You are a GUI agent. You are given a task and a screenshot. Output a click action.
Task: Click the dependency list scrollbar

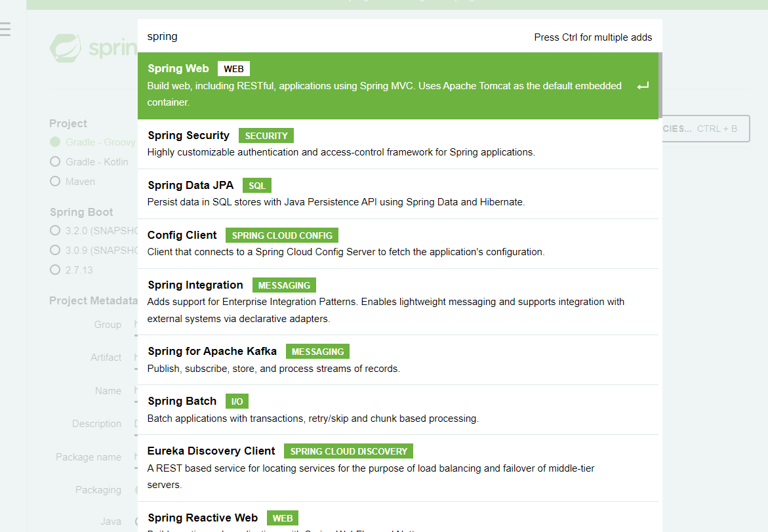coord(660,85)
